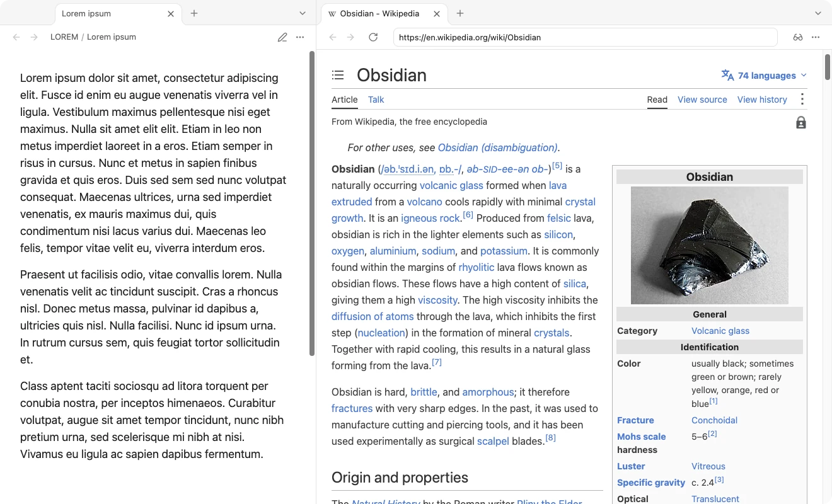Toggle the Wikipedia table of contents icon
The width and height of the screenshot is (832, 504).
click(x=338, y=75)
